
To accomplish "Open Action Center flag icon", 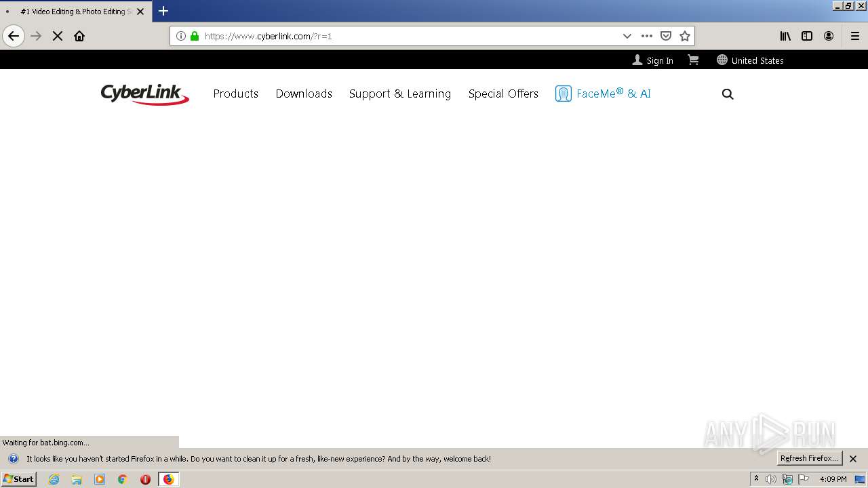I will pos(804,479).
